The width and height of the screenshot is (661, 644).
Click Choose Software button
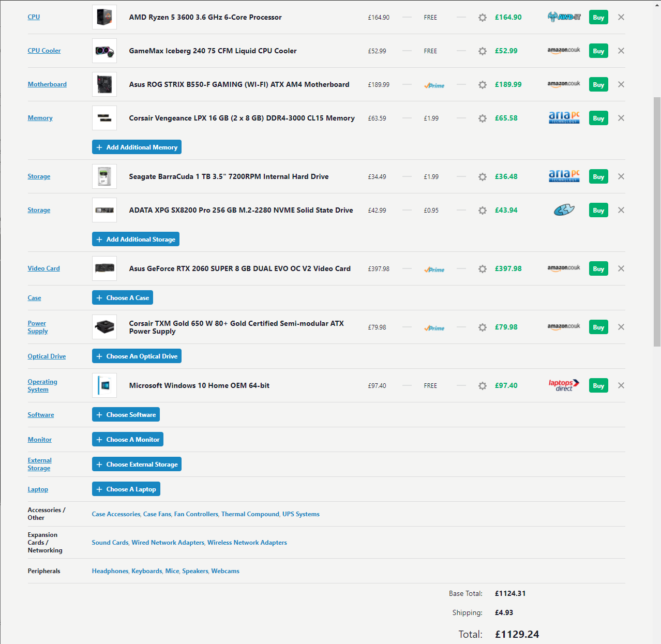(126, 414)
